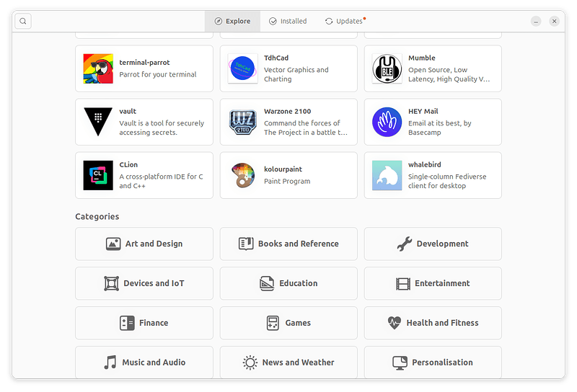Image resolution: width=577 pixels, height=392 pixels.
Task: Select the Explore tab
Action: click(x=232, y=22)
